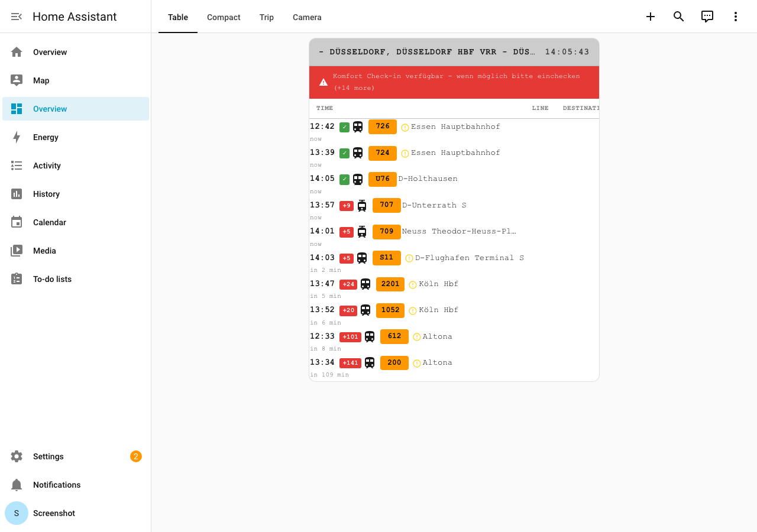This screenshot has height=532, width=757.
Task: Click the subway icon on U76 row
Action: pyautogui.click(x=358, y=179)
